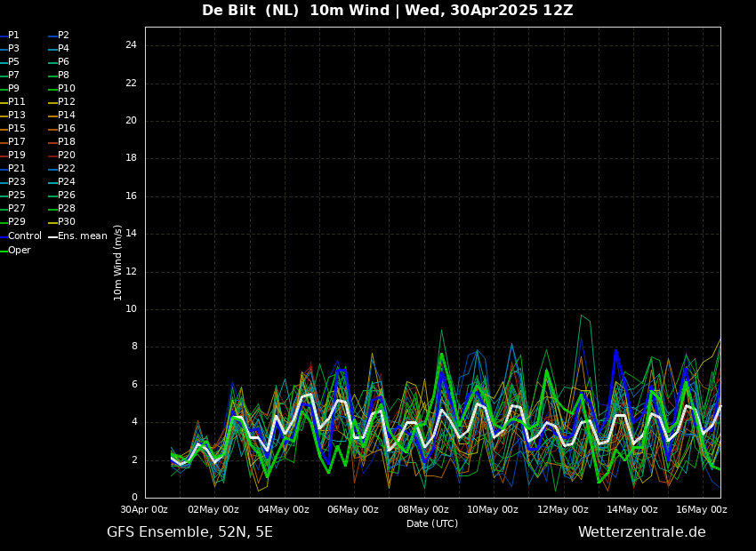Click the Control legend label
This screenshot has height=551, width=756.
24,236
